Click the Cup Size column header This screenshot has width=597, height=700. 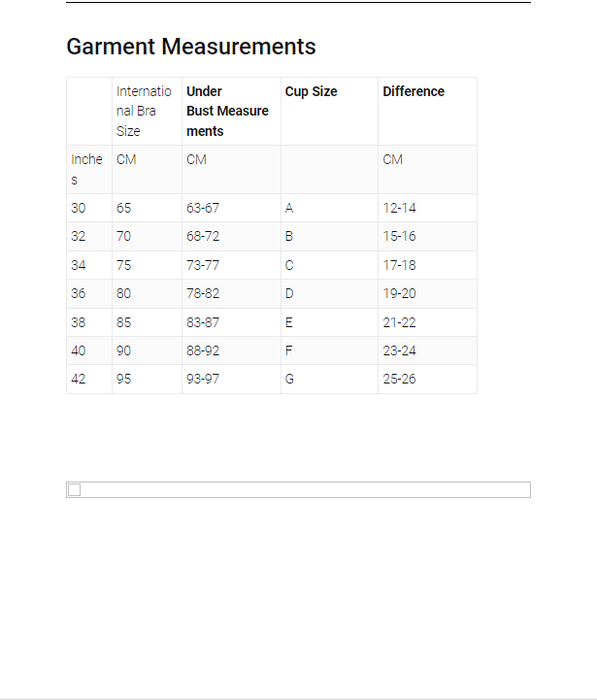pyautogui.click(x=312, y=91)
